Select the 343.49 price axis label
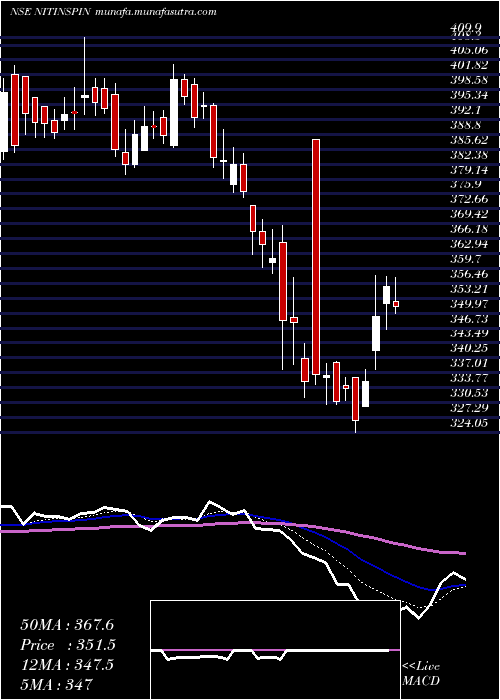This screenshot has height=700, width=500. [x=469, y=333]
